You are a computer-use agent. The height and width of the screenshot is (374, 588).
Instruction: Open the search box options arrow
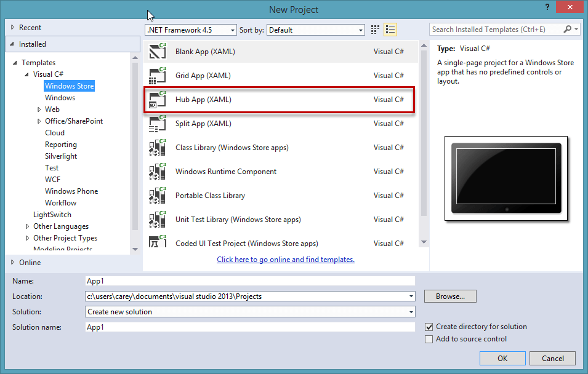tap(576, 30)
